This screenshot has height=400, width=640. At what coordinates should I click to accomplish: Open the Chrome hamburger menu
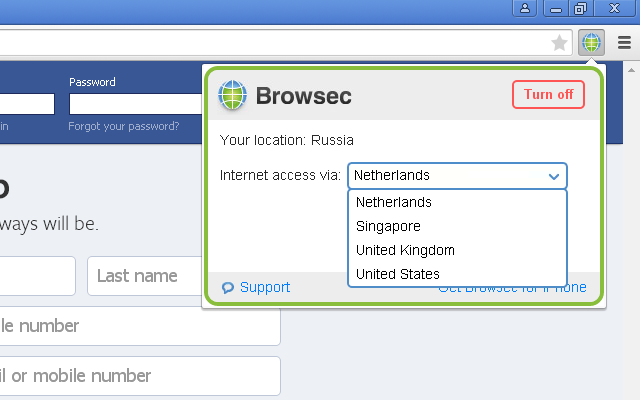pos(624,43)
